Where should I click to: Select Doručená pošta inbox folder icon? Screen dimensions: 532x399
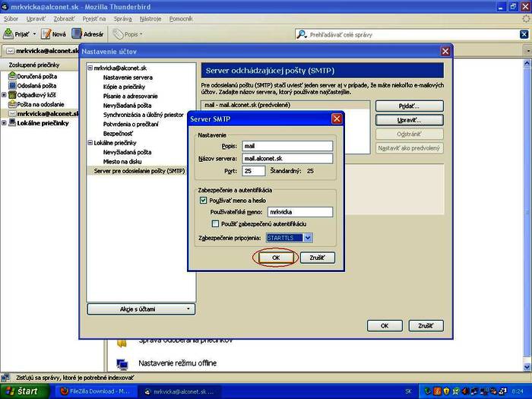coord(12,76)
